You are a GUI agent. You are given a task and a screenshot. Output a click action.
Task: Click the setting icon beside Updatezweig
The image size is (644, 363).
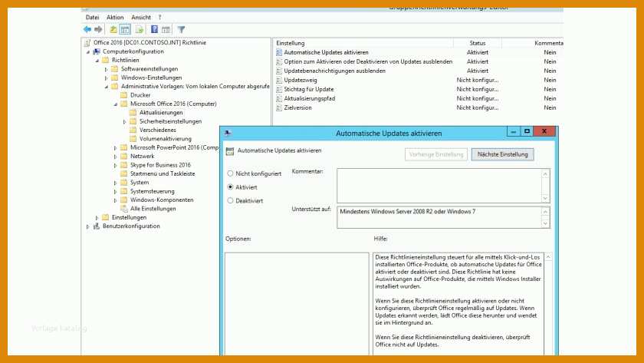tap(279, 80)
